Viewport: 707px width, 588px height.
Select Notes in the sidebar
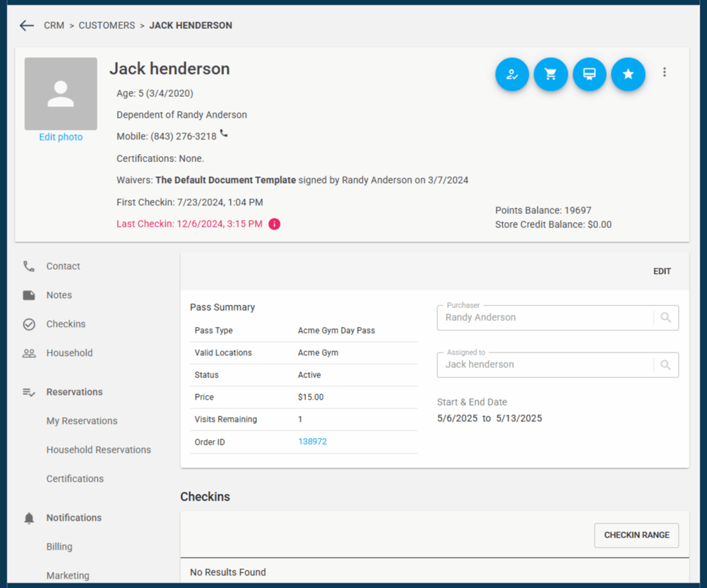click(x=59, y=295)
